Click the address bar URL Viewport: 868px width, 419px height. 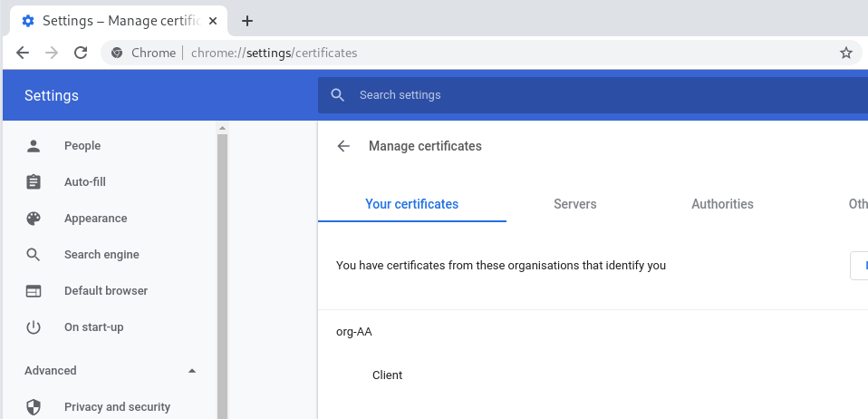pyautogui.click(x=274, y=53)
